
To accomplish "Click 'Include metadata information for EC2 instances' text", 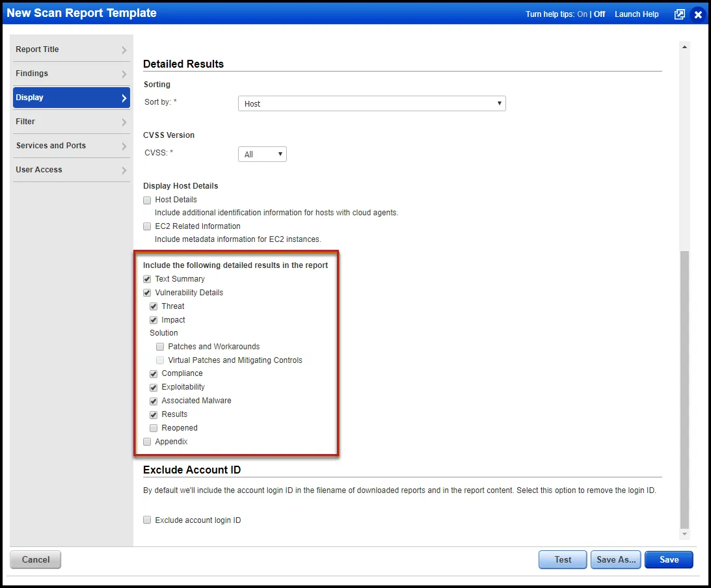I will click(x=237, y=239).
